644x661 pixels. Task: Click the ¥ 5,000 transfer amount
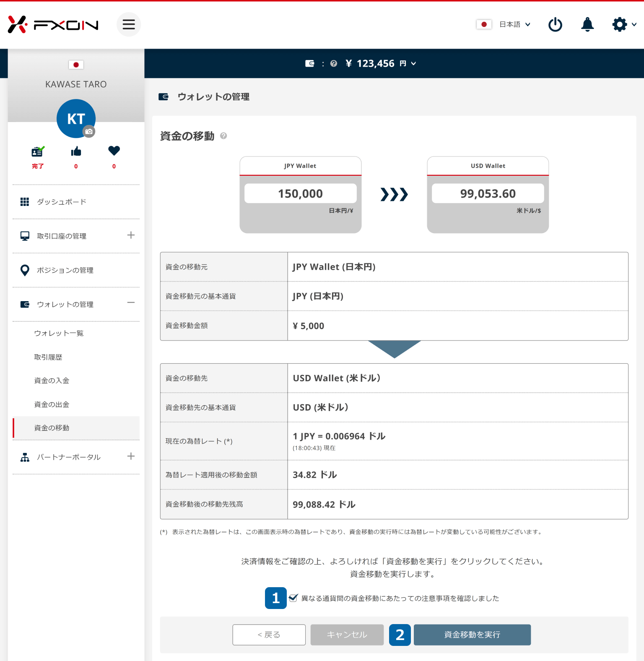(309, 326)
